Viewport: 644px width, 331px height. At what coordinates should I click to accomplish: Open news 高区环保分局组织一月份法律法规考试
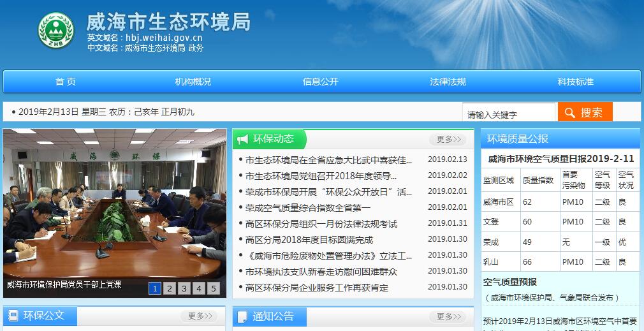[321, 224]
